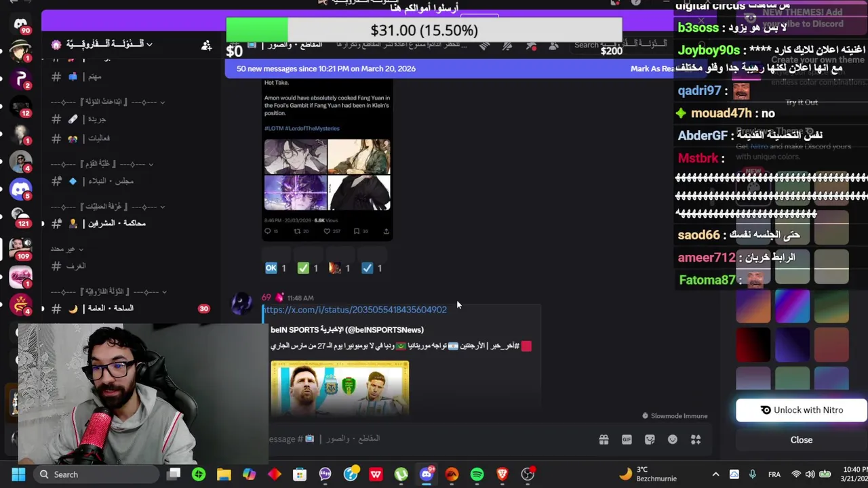Collapse the إذاعات الدولة channel category
The width and height of the screenshot is (868, 488).
[108, 102]
